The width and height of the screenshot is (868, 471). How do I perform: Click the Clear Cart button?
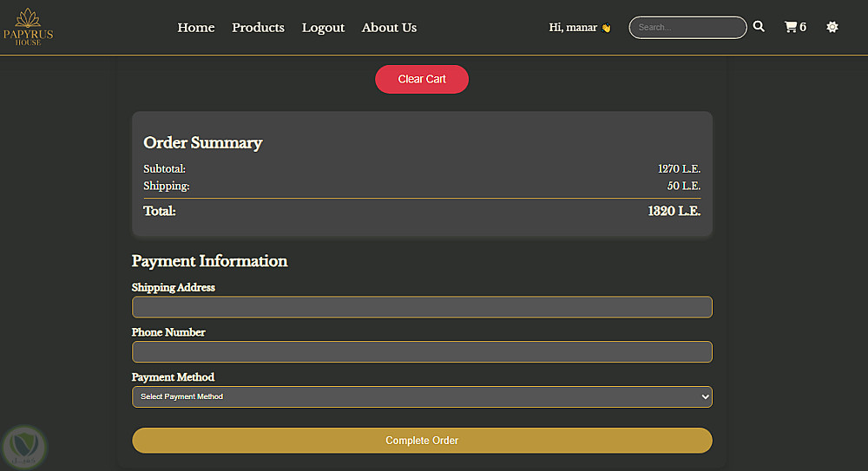tap(422, 79)
